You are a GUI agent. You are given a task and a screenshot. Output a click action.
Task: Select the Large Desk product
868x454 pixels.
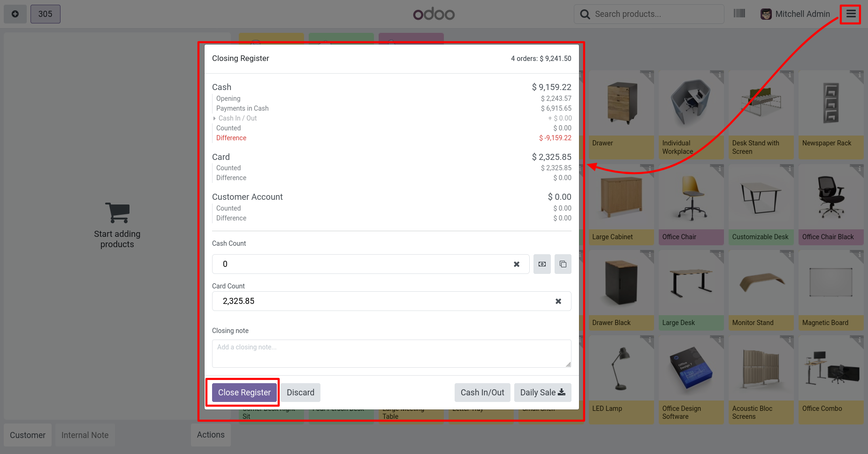[x=691, y=290]
